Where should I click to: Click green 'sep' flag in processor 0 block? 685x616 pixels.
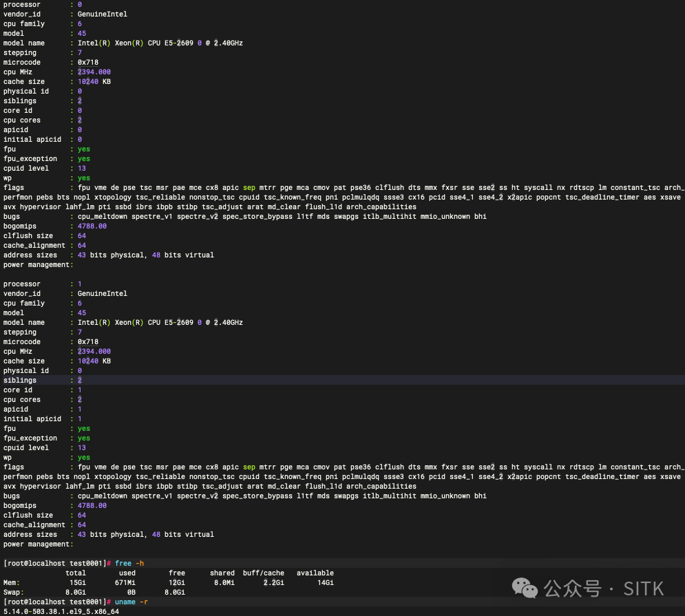click(x=249, y=187)
